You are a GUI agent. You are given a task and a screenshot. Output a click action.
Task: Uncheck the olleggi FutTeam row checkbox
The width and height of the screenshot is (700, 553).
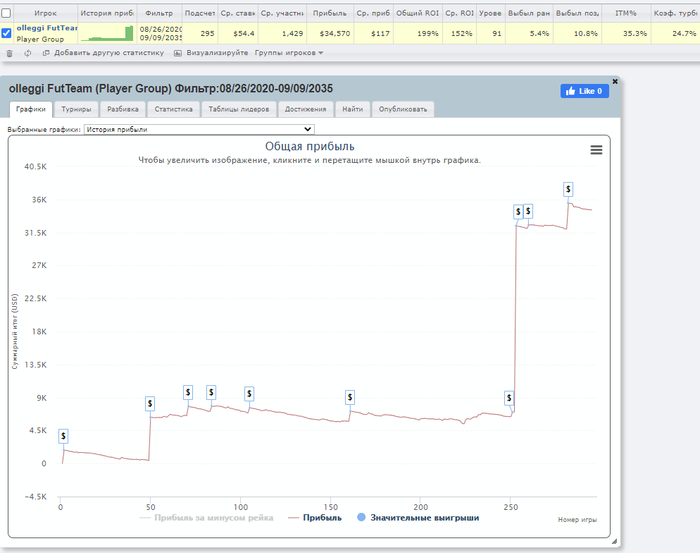(x=6, y=33)
